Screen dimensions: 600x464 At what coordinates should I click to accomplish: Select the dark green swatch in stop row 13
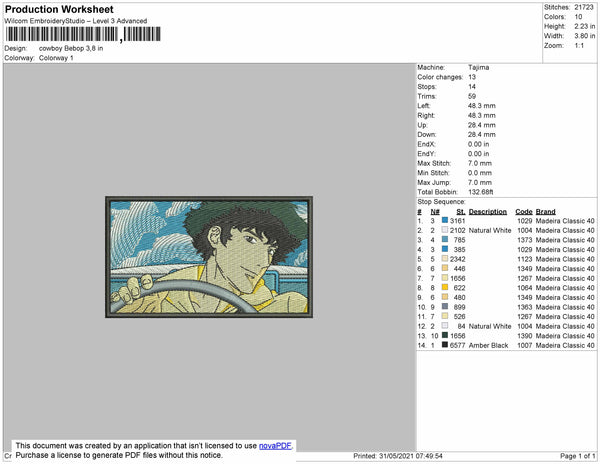click(x=445, y=335)
